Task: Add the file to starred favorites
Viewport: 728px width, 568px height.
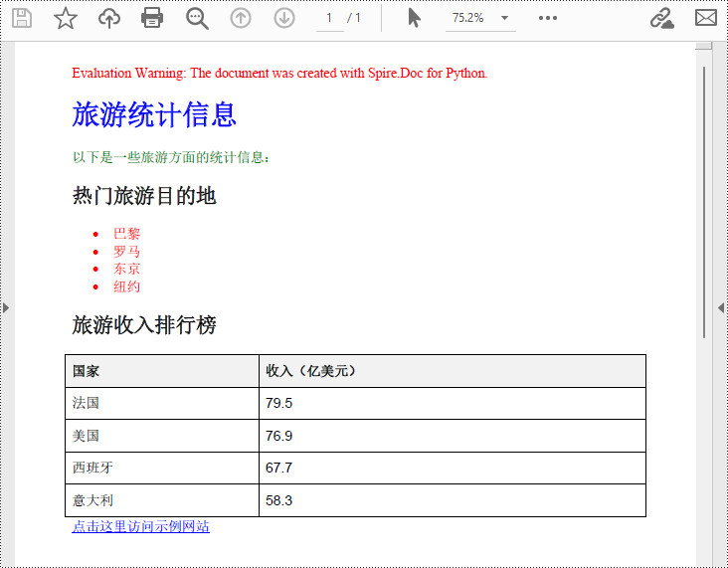Action: pos(66,19)
